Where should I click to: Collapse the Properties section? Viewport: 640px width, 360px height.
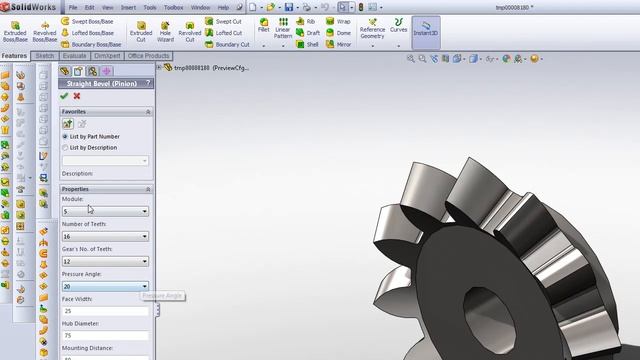(x=148, y=189)
